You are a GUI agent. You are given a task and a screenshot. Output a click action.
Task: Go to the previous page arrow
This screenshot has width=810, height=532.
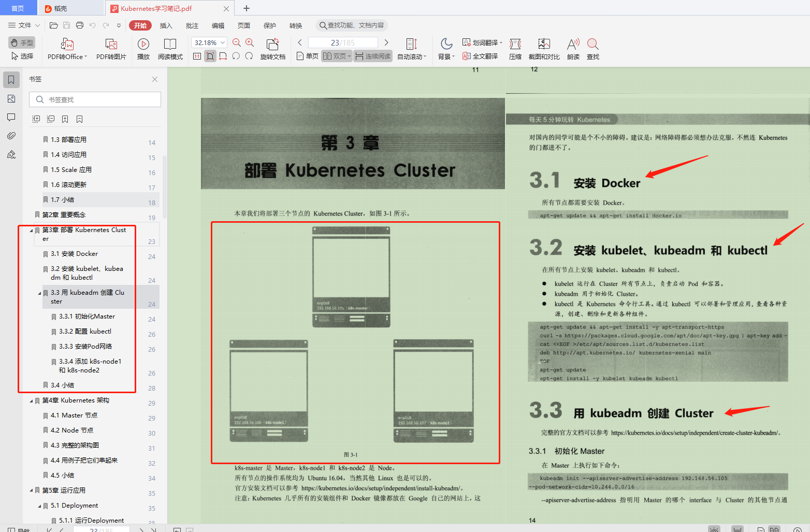coord(300,42)
